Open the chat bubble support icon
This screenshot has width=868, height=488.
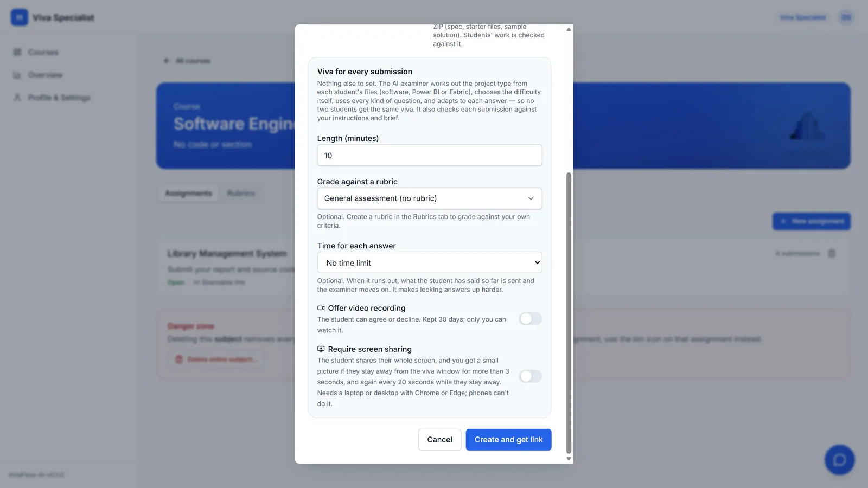click(839, 460)
